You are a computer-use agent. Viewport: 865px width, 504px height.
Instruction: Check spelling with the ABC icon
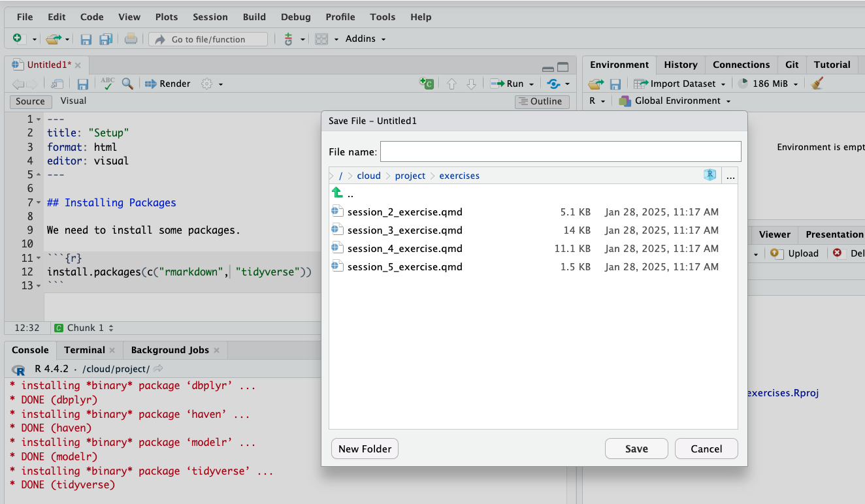106,84
